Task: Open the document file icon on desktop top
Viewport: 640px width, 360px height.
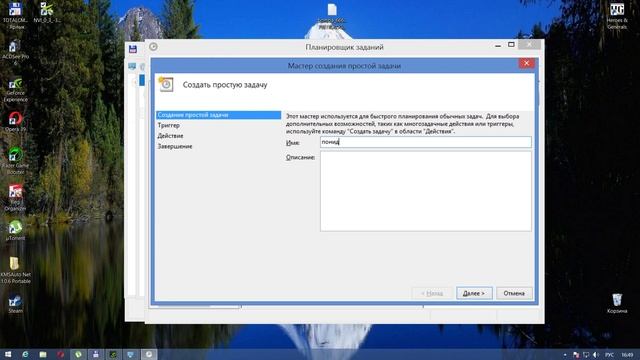Action: [x=331, y=16]
